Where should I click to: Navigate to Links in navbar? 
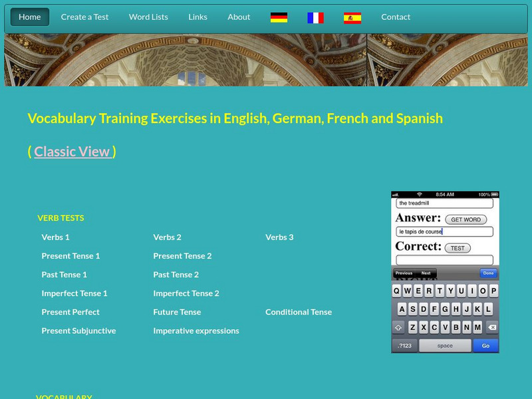[x=198, y=17]
